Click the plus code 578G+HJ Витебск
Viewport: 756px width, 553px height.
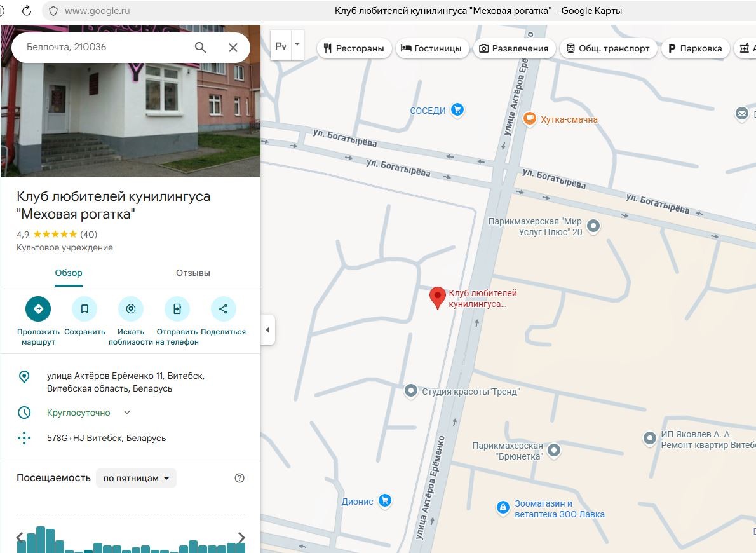[x=106, y=438]
